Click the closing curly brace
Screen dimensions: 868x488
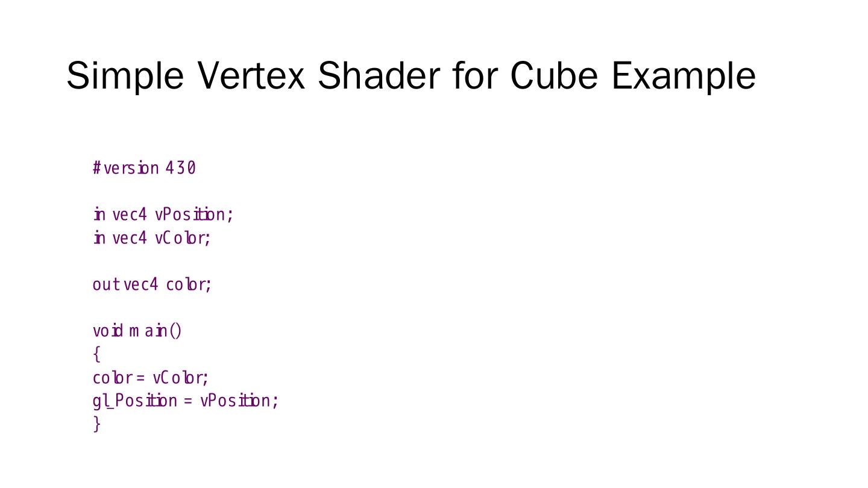click(96, 424)
